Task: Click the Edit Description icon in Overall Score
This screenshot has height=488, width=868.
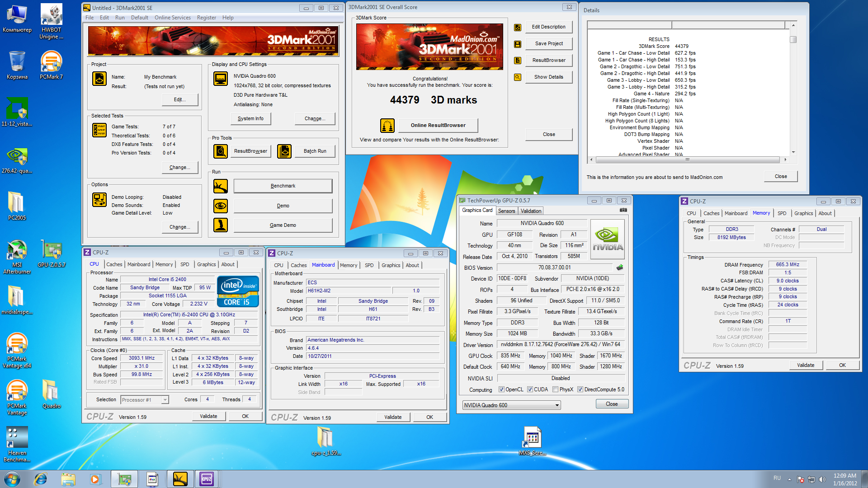Action: coord(518,27)
